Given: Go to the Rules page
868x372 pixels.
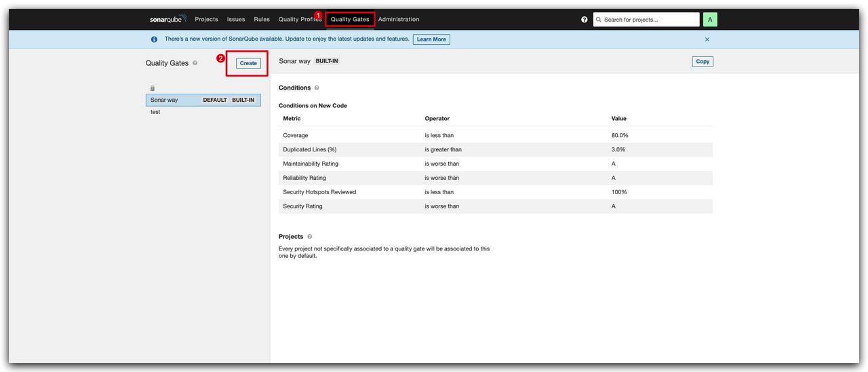Looking at the screenshot, I should (x=262, y=20).
